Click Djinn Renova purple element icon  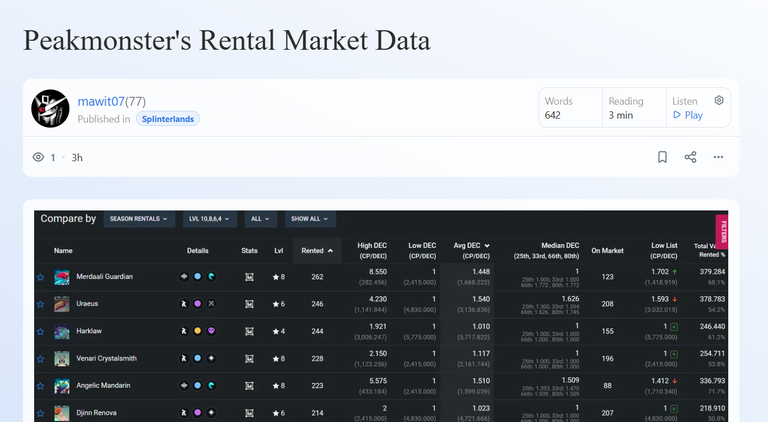coord(197,413)
